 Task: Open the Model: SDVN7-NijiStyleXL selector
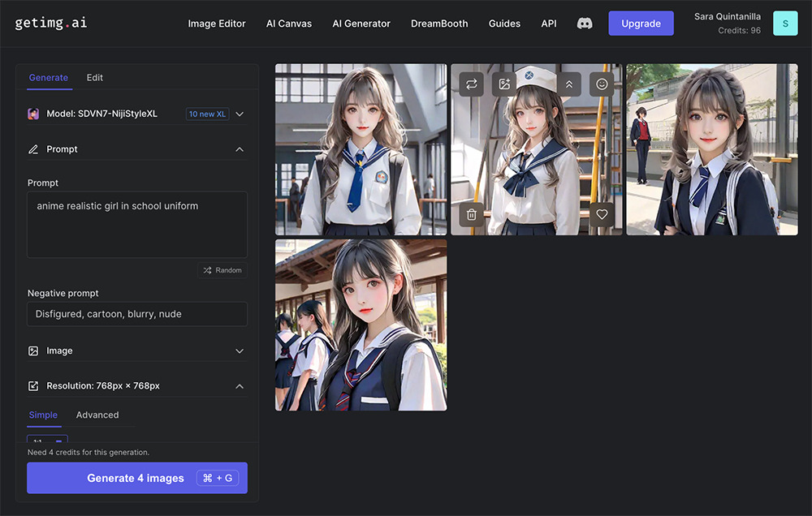[136, 114]
